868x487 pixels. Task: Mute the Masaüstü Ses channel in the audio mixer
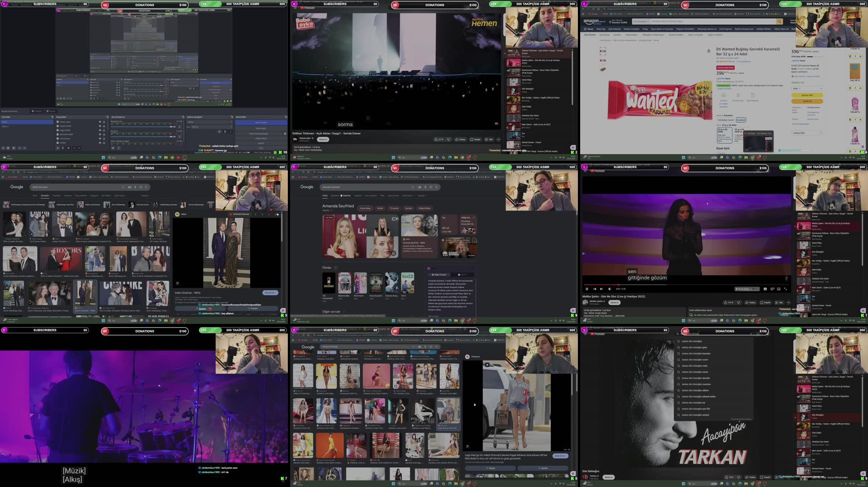point(174,126)
